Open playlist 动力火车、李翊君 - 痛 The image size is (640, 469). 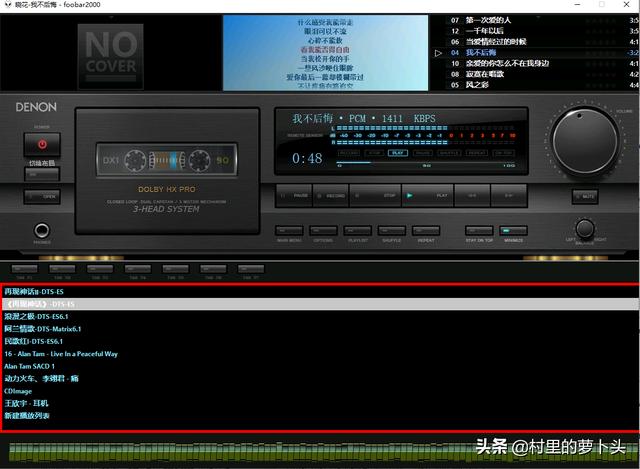click(x=320, y=378)
